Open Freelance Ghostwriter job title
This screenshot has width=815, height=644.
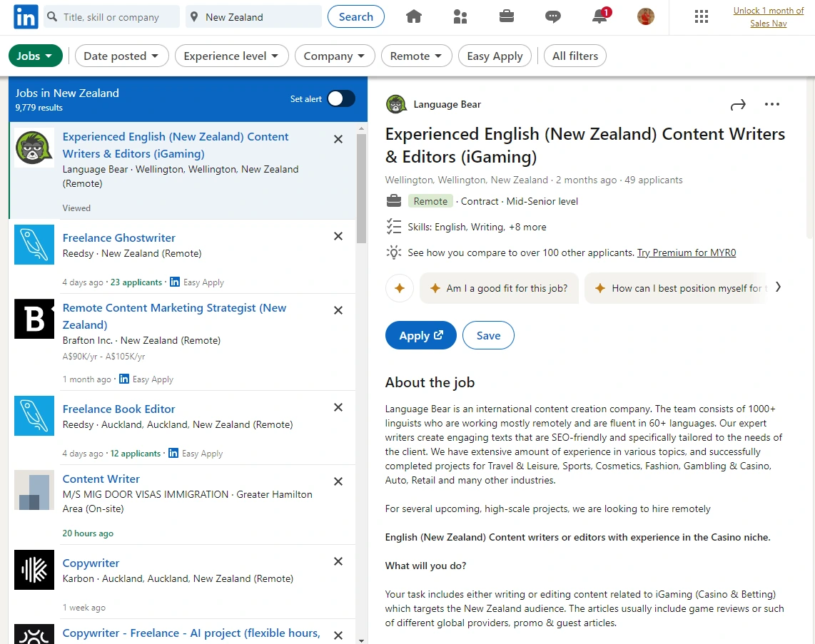(x=119, y=238)
